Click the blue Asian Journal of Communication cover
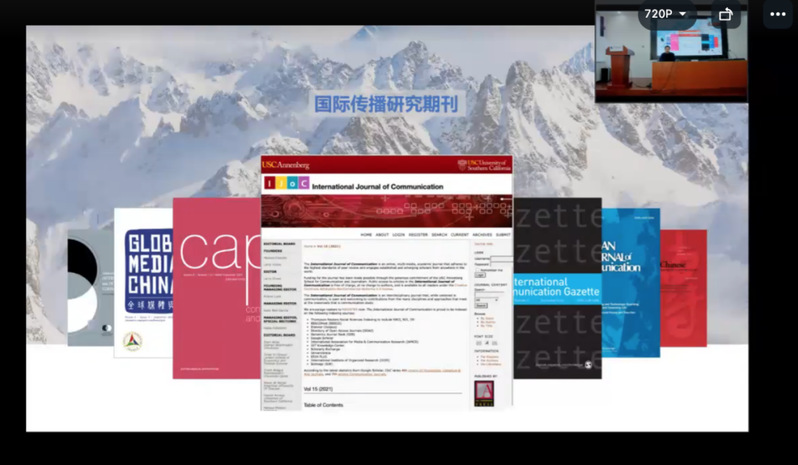The width and height of the screenshot is (798, 465). [631, 283]
